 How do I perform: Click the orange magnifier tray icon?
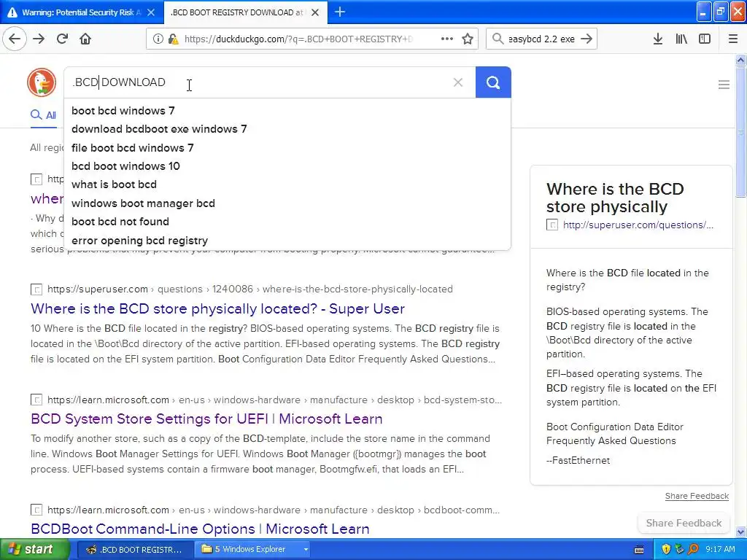pos(693,549)
